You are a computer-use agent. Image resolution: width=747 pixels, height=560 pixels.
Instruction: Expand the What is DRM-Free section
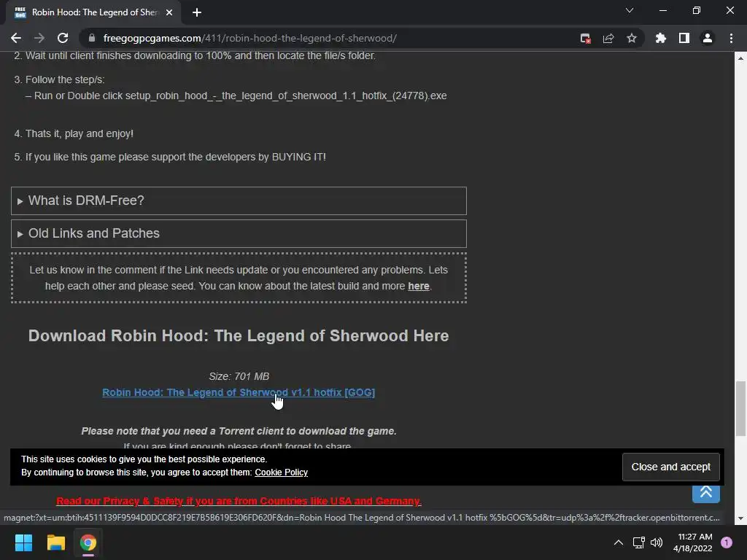[x=239, y=201]
